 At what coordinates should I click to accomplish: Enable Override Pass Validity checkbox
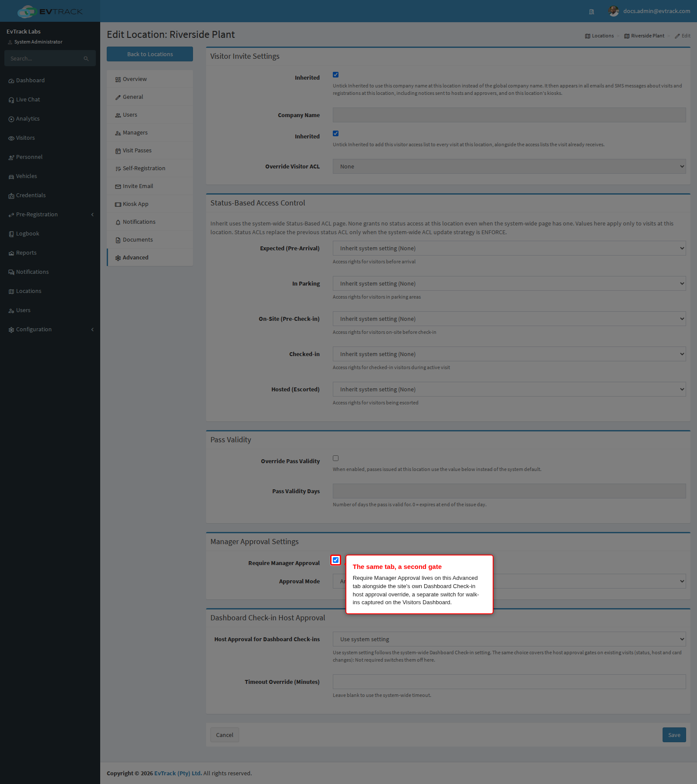[x=335, y=458]
